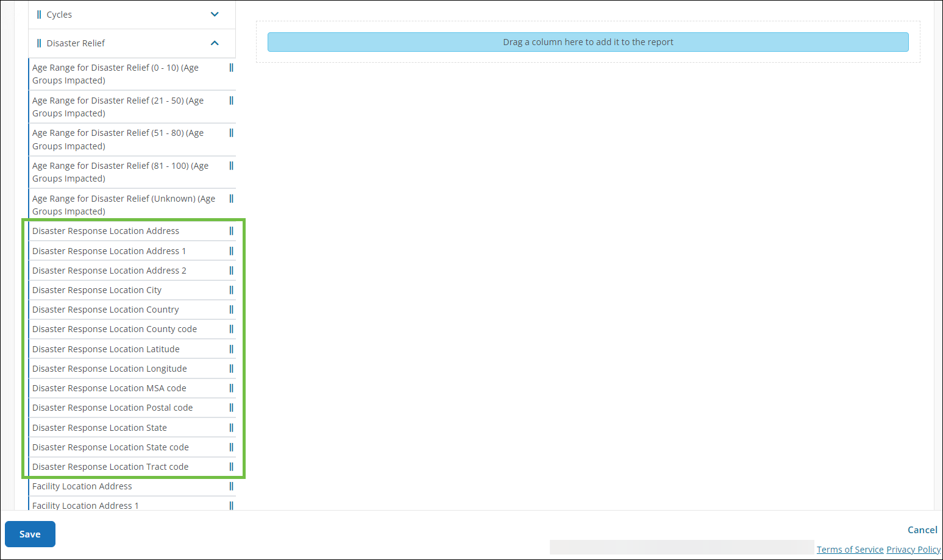Image resolution: width=943 pixels, height=560 pixels.
Task: Click the drag handle icon beside Cycles
Action: 39,14
